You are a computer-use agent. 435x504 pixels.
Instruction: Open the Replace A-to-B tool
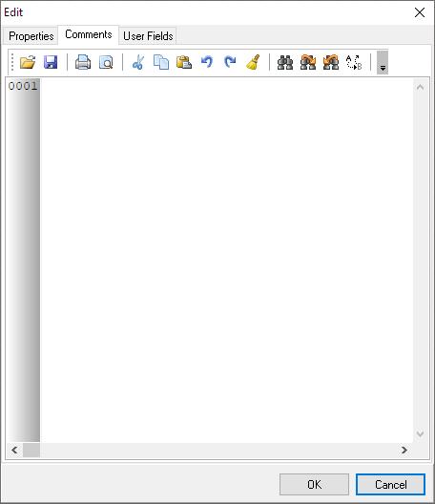pos(354,62)
